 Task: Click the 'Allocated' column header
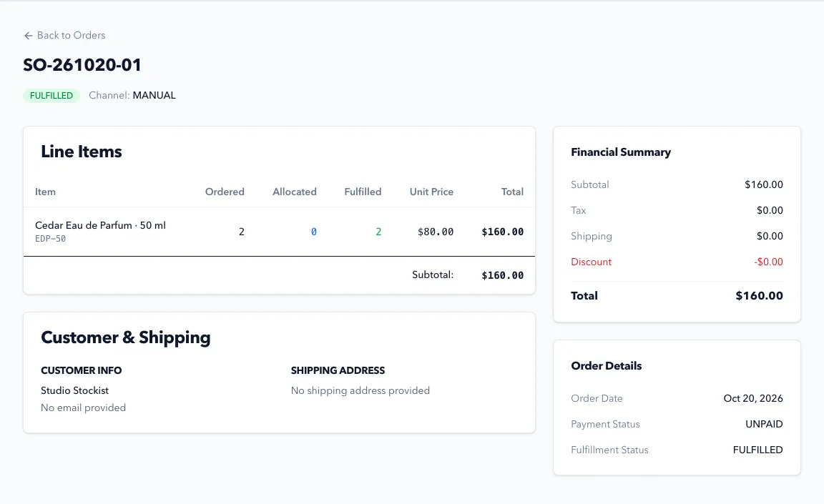(294, 192)
